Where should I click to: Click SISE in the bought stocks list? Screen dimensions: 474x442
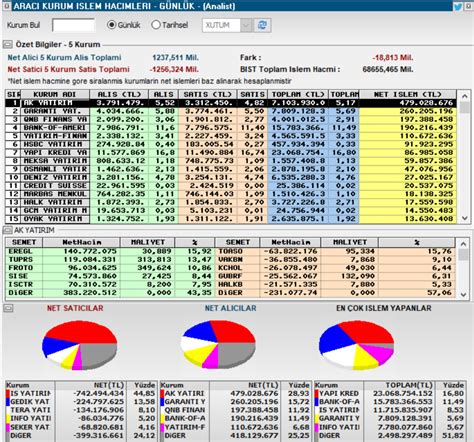[18, 276]
